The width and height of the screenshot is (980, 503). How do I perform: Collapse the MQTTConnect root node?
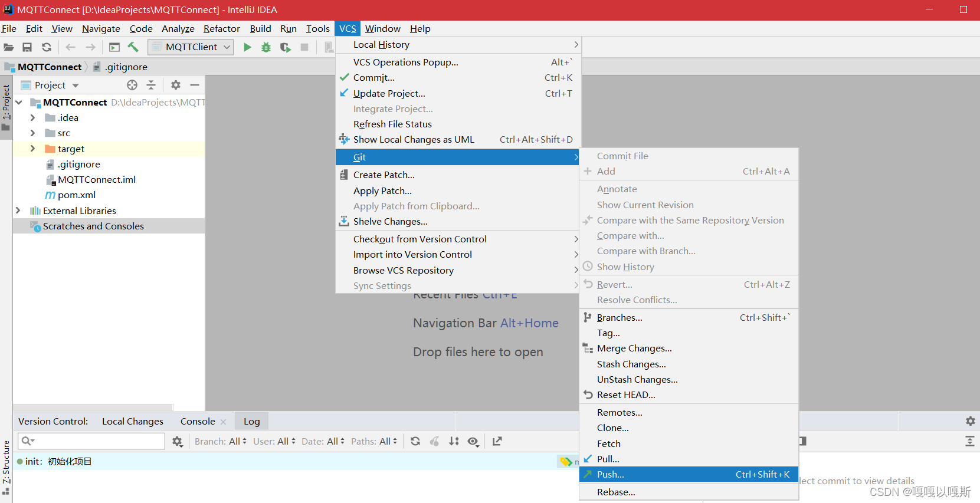(x=19, y=102)
